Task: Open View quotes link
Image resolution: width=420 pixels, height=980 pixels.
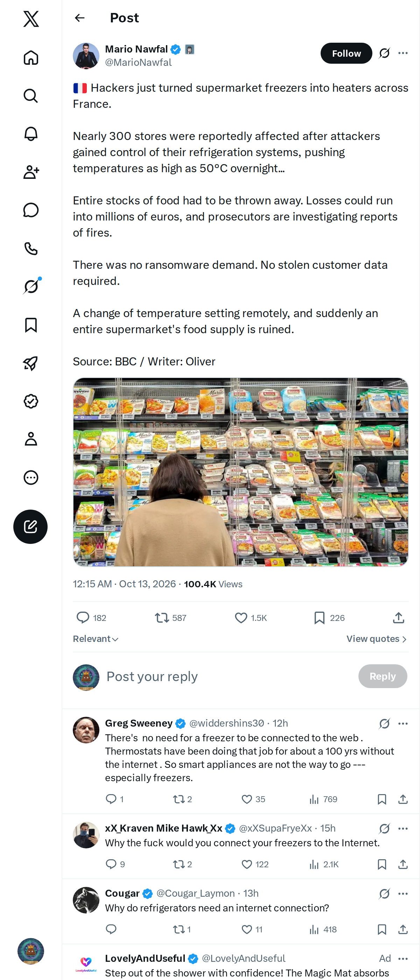Action: pyautogui.click(x=377, y=639)
